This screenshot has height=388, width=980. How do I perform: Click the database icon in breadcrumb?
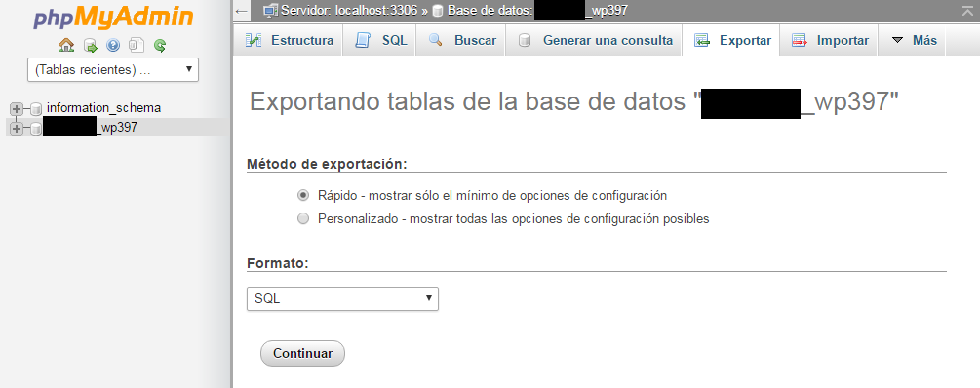tap(438, 11)
